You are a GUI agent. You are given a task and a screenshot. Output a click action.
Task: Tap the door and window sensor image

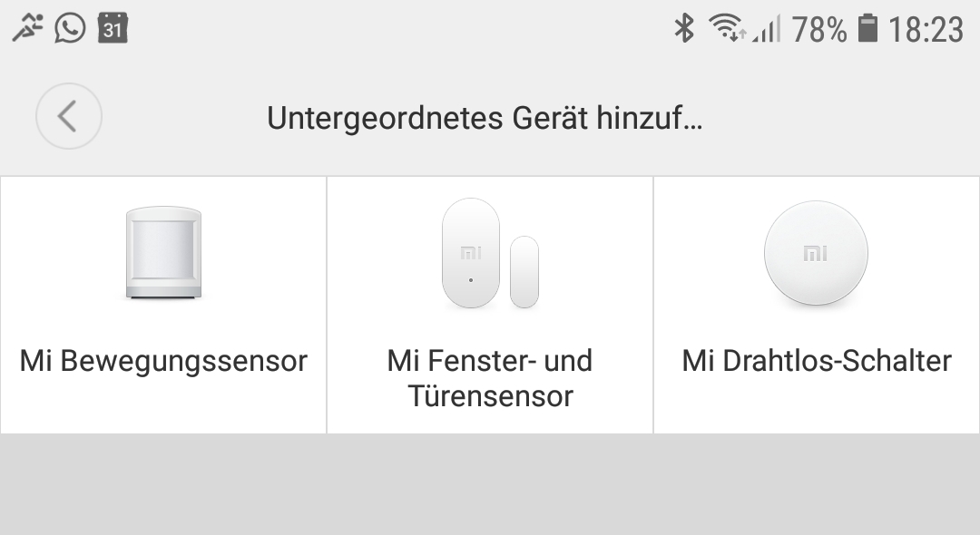[x=490, y=254]
